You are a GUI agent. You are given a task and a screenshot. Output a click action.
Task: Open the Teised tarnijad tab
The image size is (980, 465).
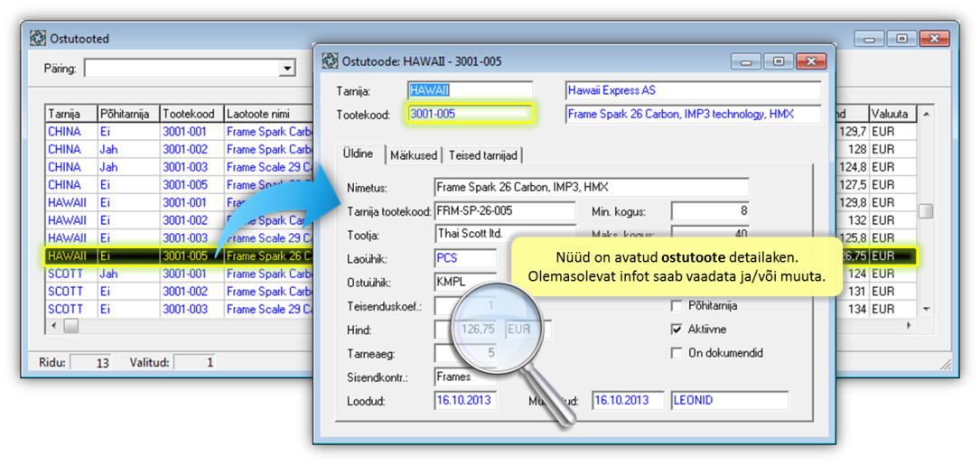(x=483, y=155)
